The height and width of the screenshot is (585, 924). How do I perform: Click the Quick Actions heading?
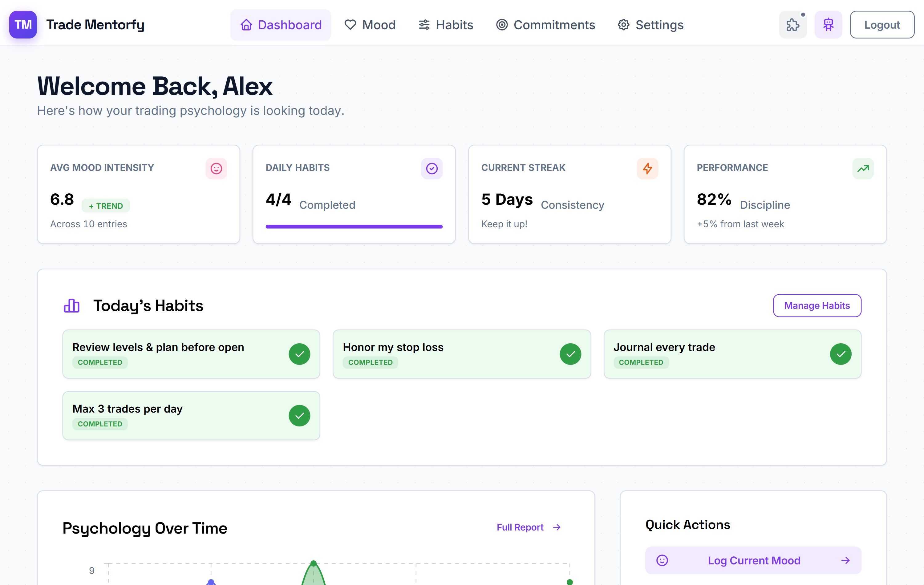[x=688, y=525]
